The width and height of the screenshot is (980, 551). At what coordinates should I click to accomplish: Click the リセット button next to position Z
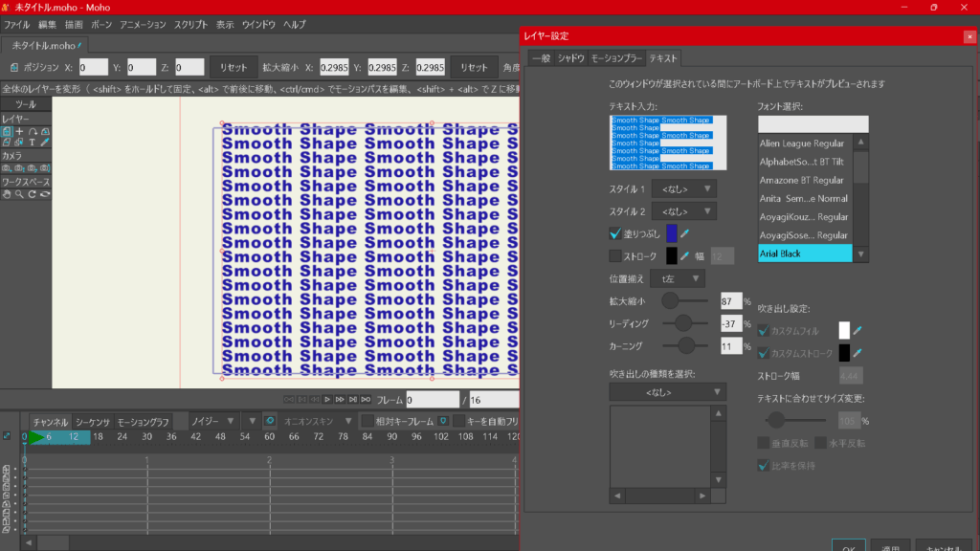[x=234, y=68]
